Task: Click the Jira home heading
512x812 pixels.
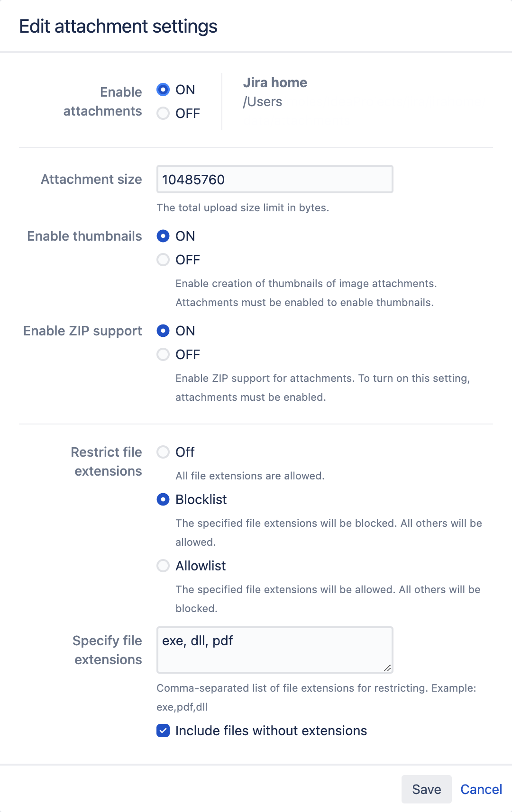Action: click(275, 82)
